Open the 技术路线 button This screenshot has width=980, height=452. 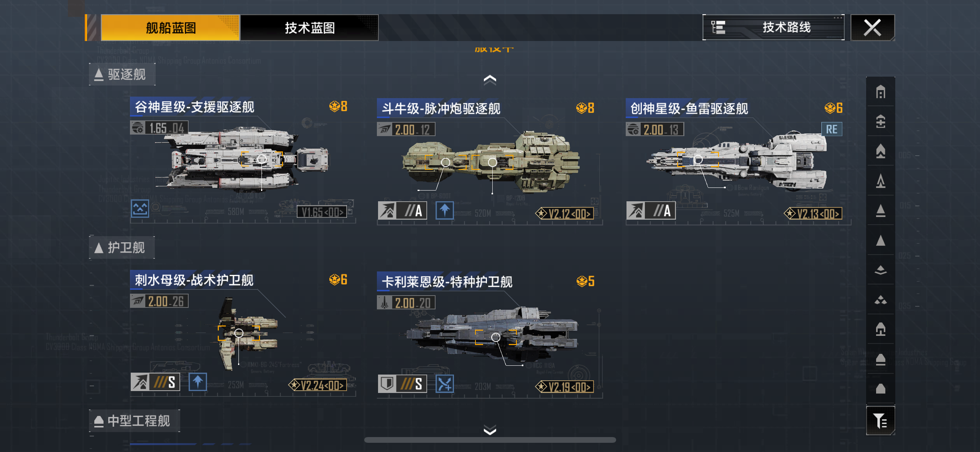773,28
